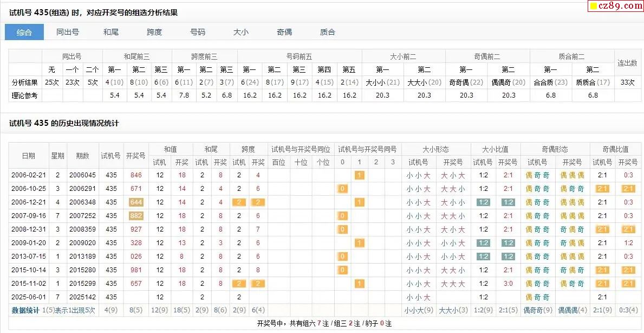Click the 日期 column header
Image resolution: width=644 pixels, height=333 pixels.
point(29,156)
